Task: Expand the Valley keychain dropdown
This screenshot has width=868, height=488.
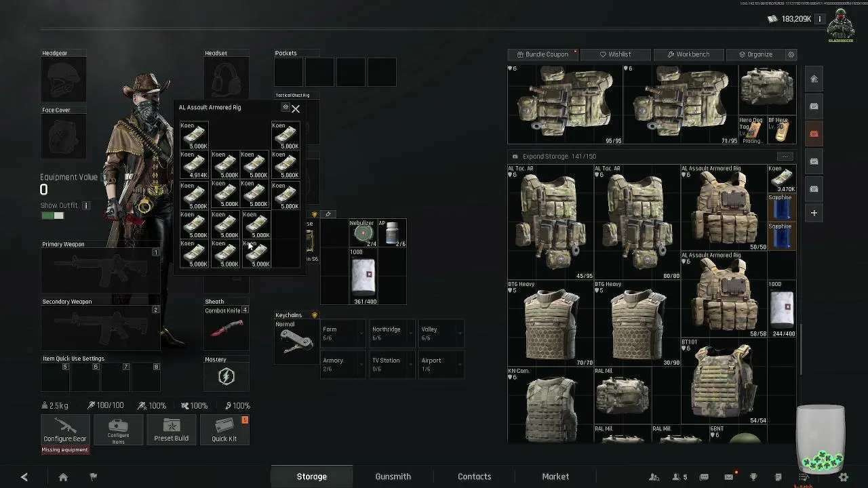Action: click(441, 333)
